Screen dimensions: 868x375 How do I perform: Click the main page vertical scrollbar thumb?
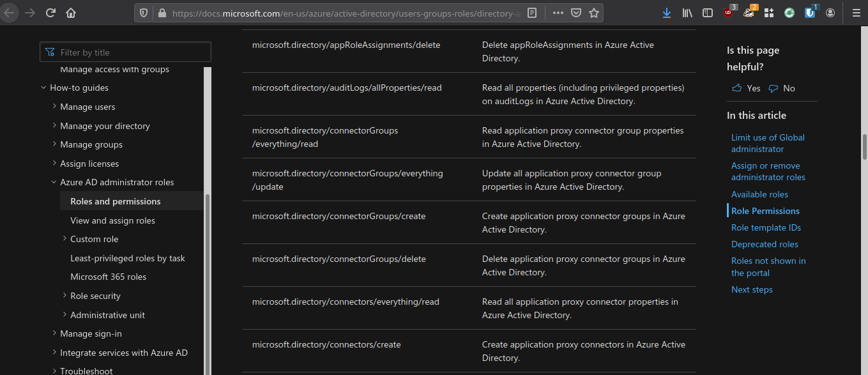click(x=865, y=146)
